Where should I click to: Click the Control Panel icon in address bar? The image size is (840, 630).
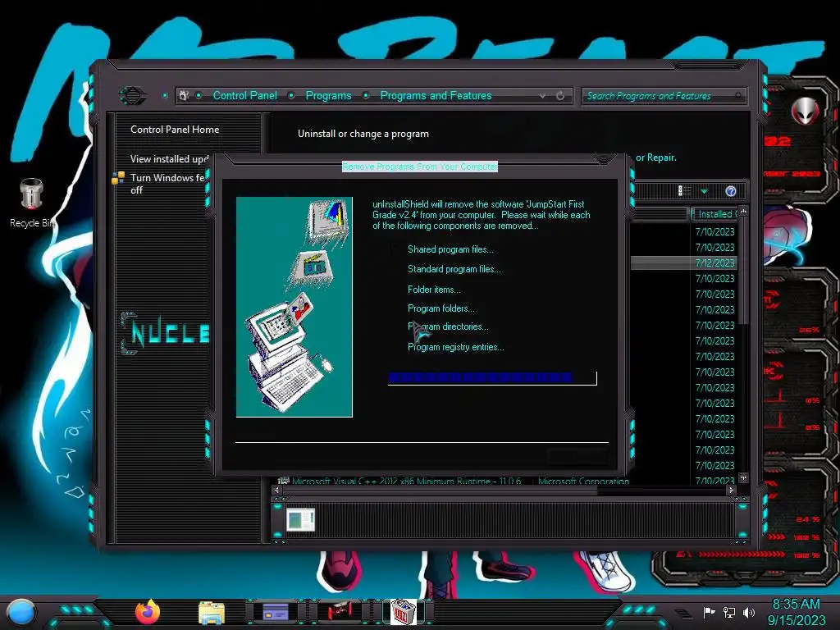point(184,95)
